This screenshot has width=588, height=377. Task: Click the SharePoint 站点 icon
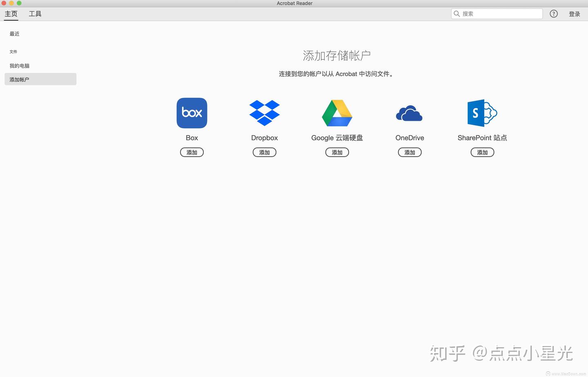tap(482, 113)
